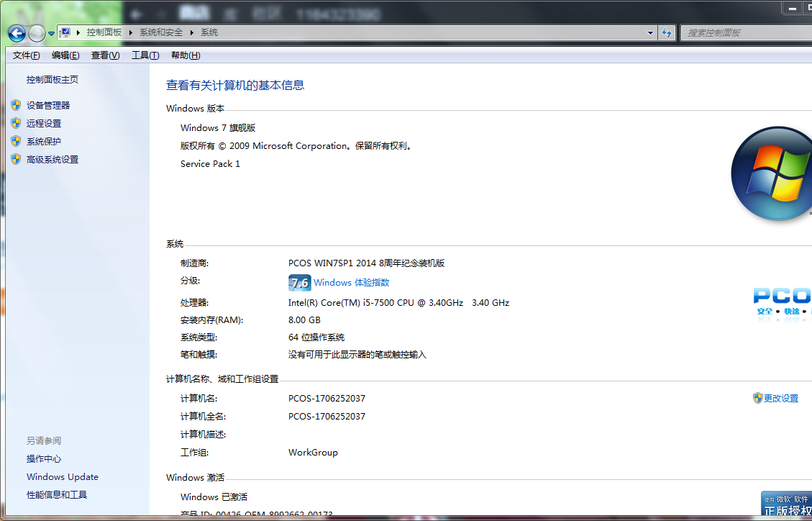
Task: Open the address bar history dropdown arrow
Action: point(650,33)
